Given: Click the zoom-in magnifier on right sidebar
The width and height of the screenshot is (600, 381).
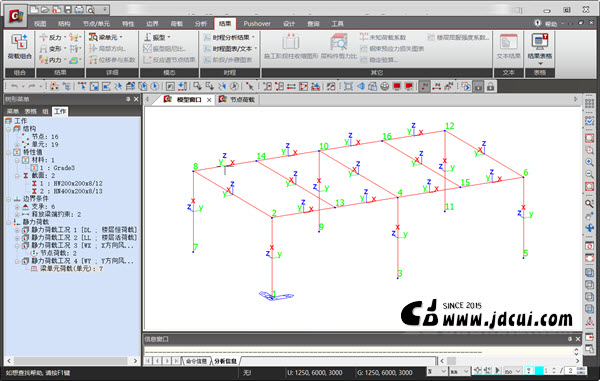Looking at the screenshot, I should tap(589, 162).
